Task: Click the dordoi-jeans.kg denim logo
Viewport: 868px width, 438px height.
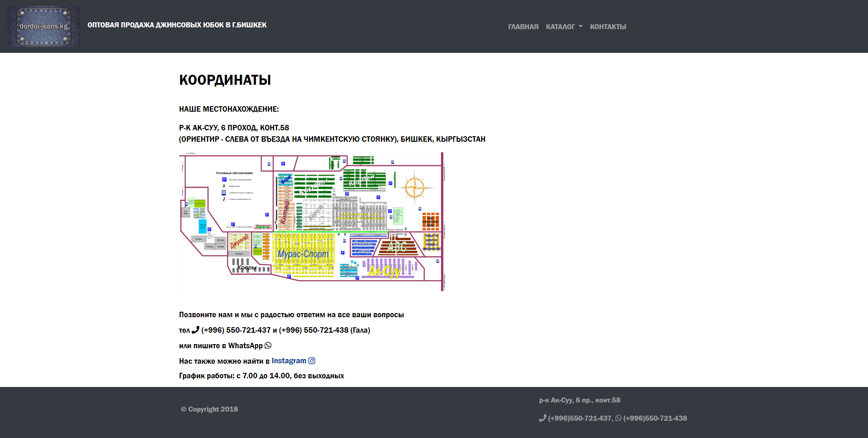Action: click(44, 26)
